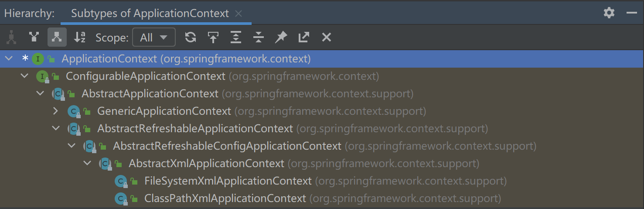Select FileSystemXmlApplicationContext class entry
The width and height of the screenshot is (644, 209).
(x=228, y=181)
